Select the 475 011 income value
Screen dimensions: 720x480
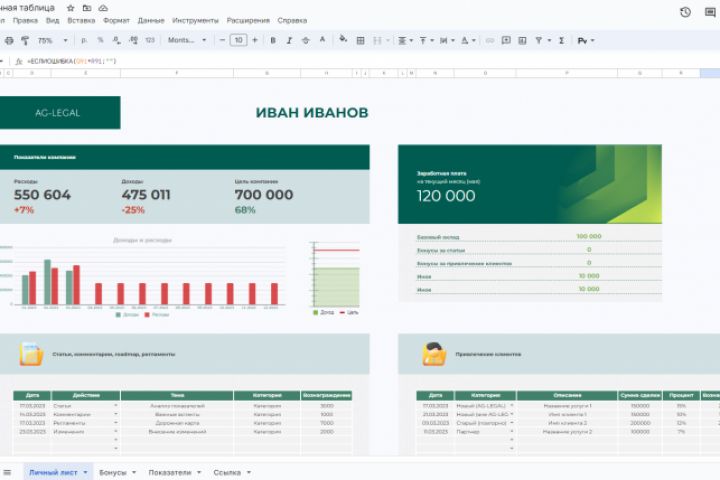pyautogui.click(x=146, y=195)
